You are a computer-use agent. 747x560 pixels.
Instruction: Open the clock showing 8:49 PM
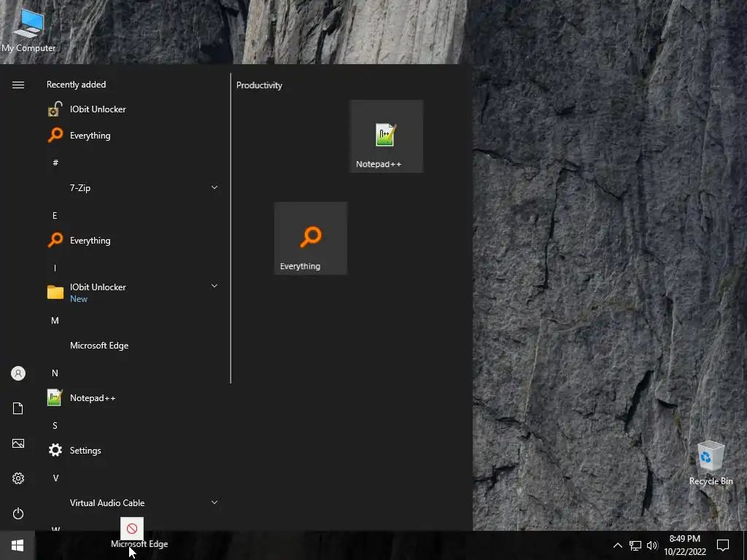click(x=685, y=545)
